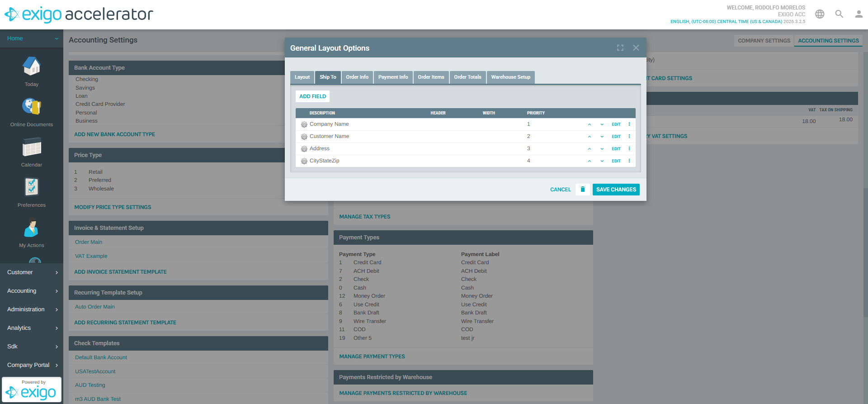The image size is (868, 404).
Task: Move Address field up
Action: click(x=590, y=149)
